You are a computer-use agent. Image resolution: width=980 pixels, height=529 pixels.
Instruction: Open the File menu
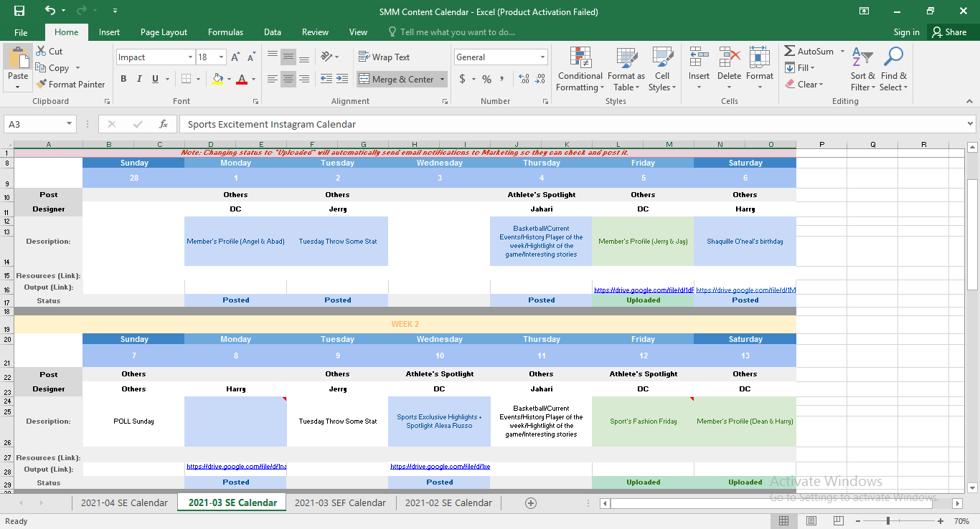click(21, 32)
